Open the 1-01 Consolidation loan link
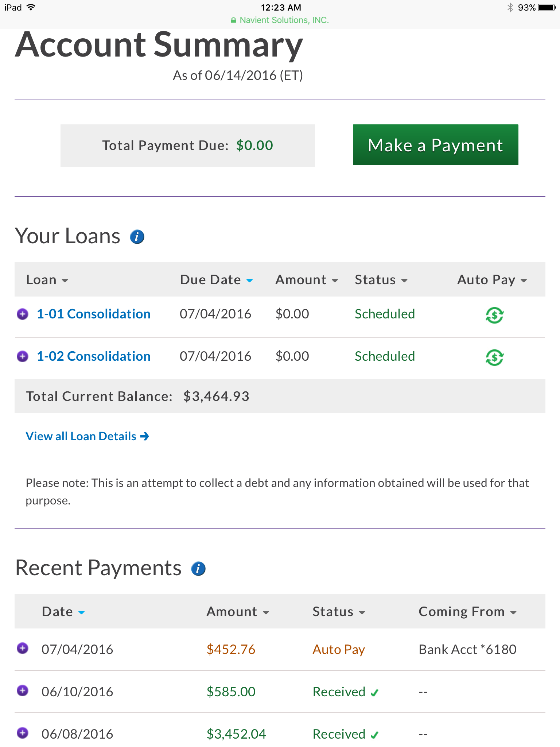The width and height of the screenshot is (560, 747). [x=94, y=314]
